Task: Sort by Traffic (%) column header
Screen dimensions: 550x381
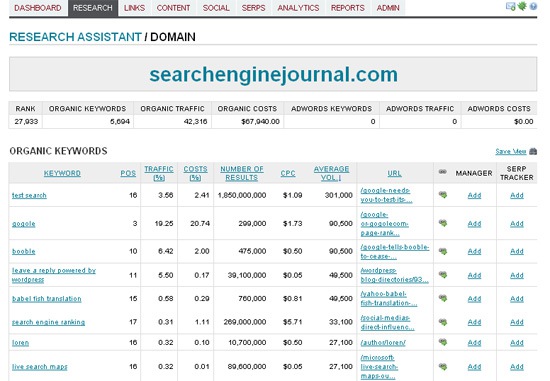Action: [x=159, y=173]
